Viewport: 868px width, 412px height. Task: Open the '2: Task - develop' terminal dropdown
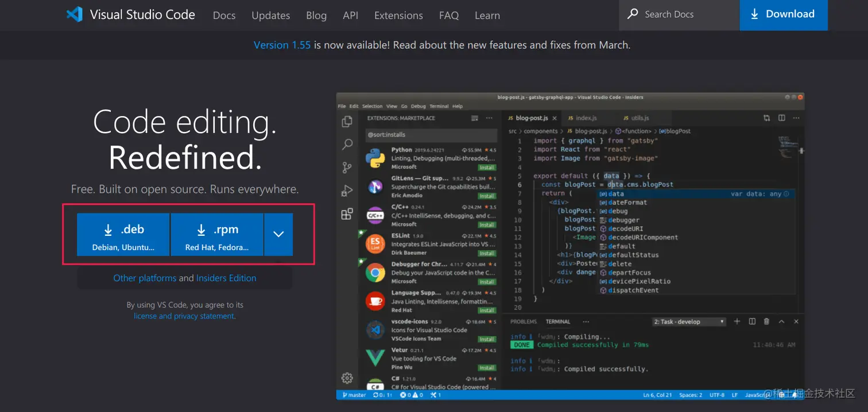tap(688, 321)
